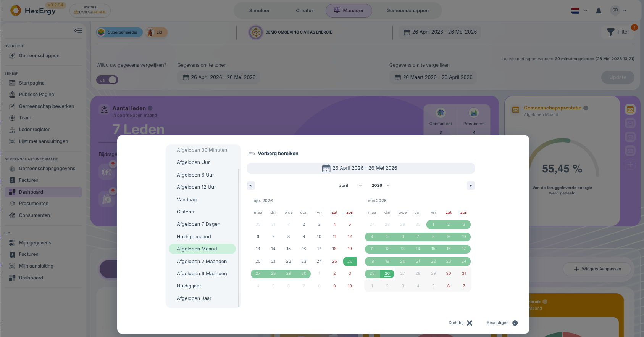
Task: Select the Superbeheerder role badge
Action: pyautogui.click(x=119, y=32)
